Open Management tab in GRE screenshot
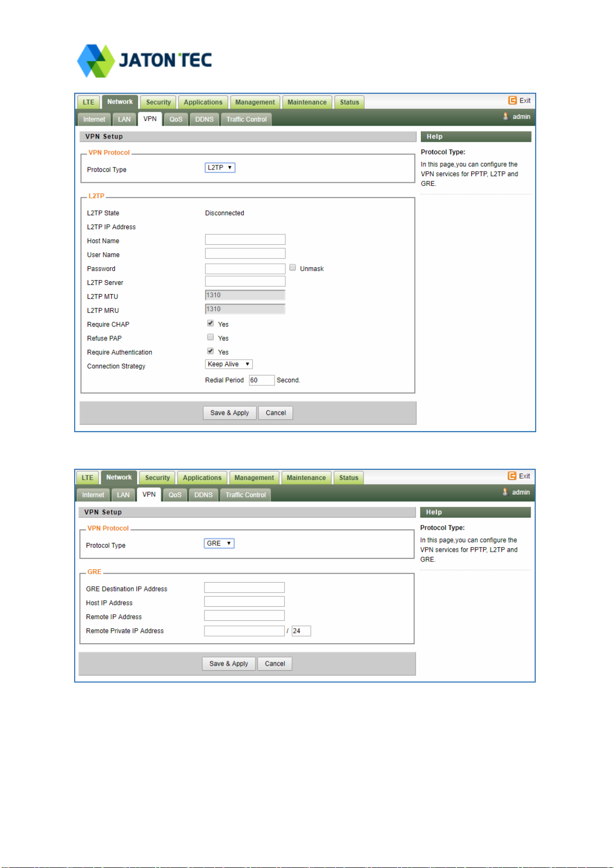This screenshot has height=868, width=614. coord(254,478)
